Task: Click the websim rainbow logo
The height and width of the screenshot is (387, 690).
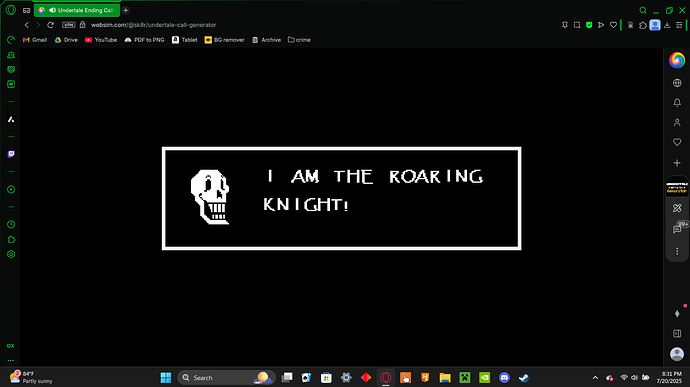Action: click(677, 60)
